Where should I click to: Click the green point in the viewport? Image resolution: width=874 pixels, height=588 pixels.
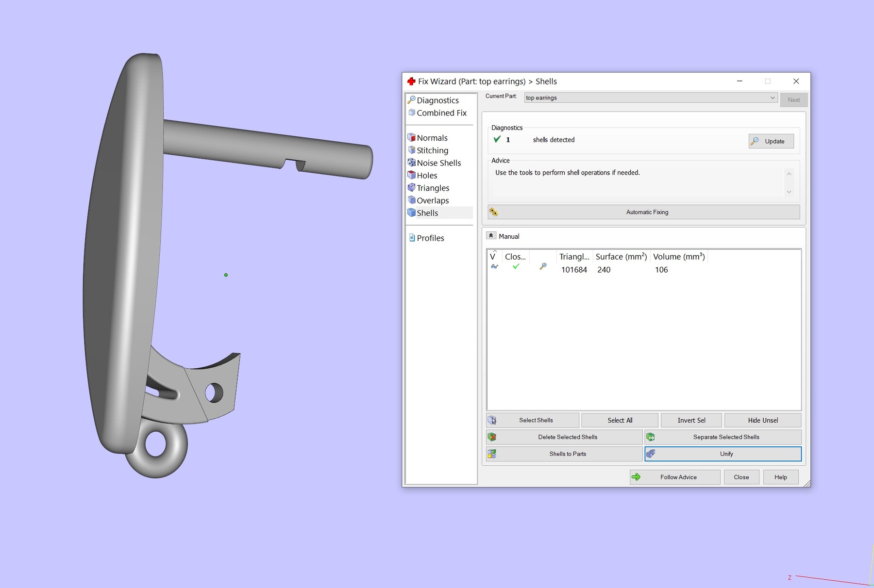[x=226, y=275]
